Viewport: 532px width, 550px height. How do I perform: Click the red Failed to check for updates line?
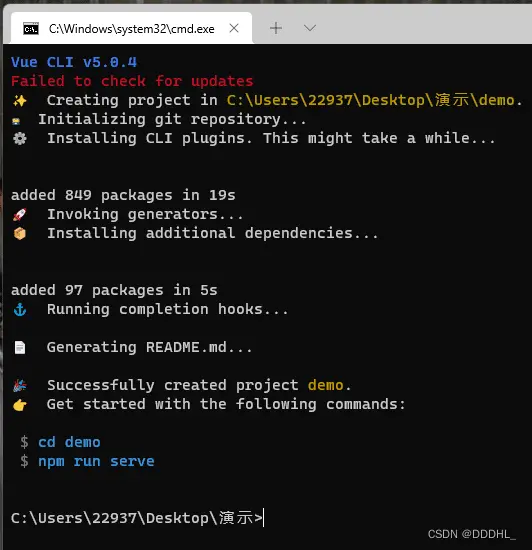pos(132,81)
